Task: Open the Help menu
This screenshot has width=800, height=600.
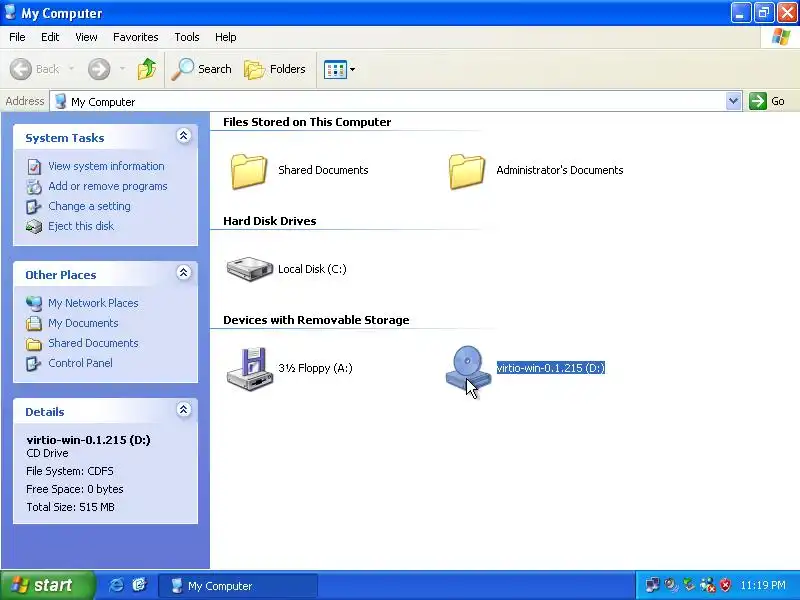Action: [226, 37]
